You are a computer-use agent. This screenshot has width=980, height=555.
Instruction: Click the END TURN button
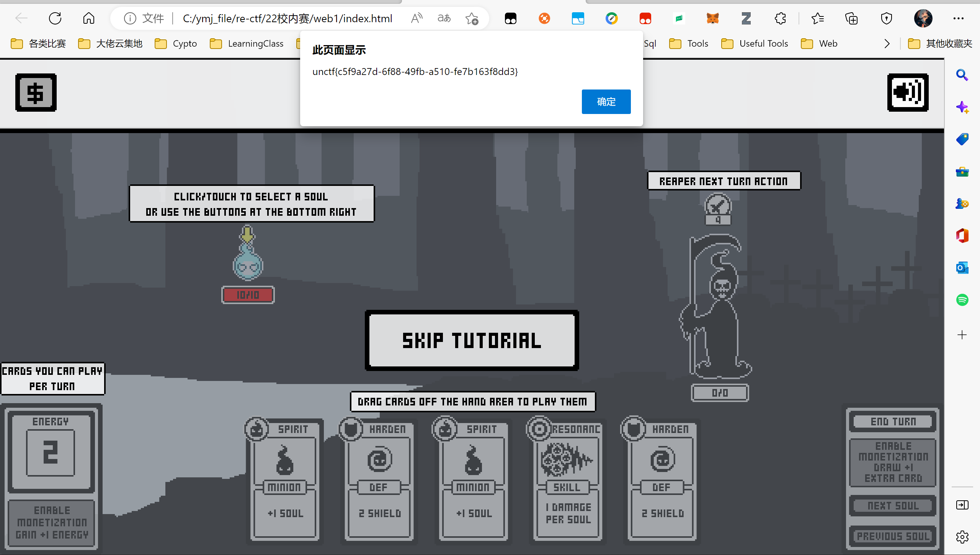tap(893, 422)
